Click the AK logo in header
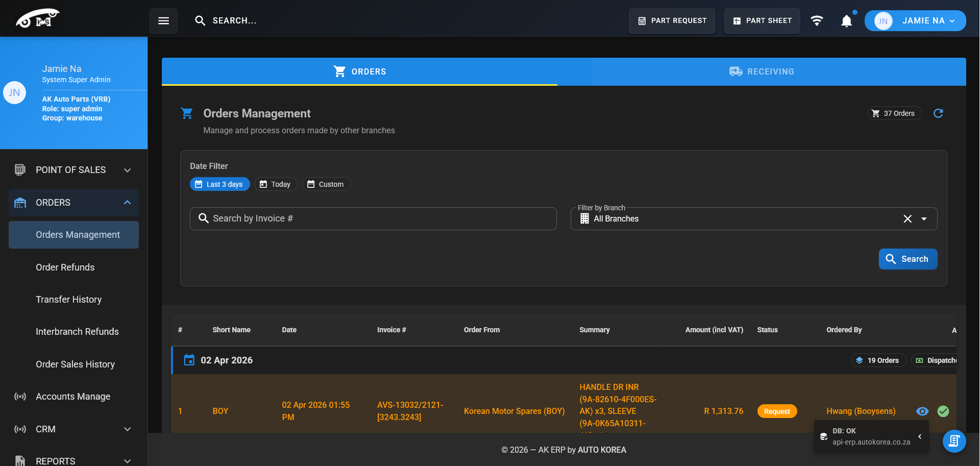This screenshot has width=980, height=466. pyautogui.click(x=37, y=19)
